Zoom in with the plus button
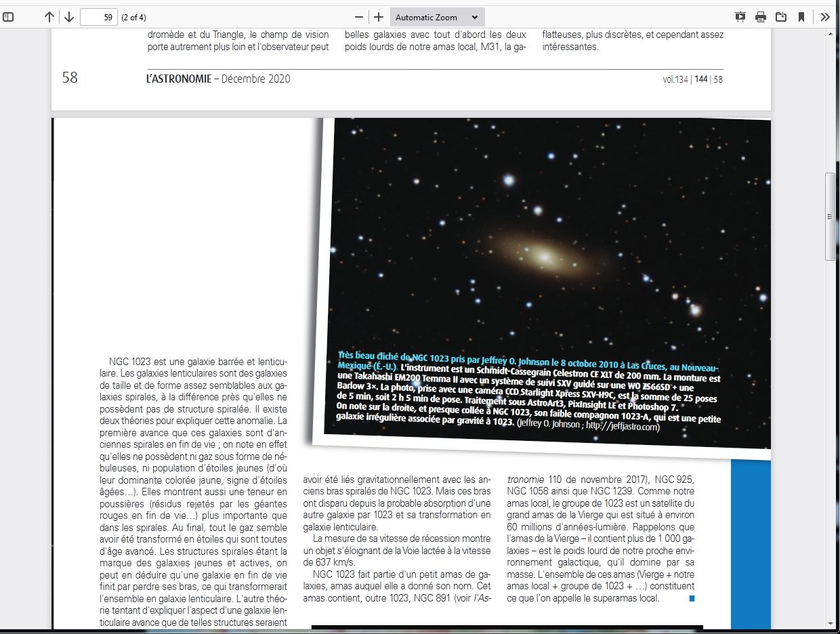Image resolution: width=840 pixels, height=634 pixels. tap(379, 17)
